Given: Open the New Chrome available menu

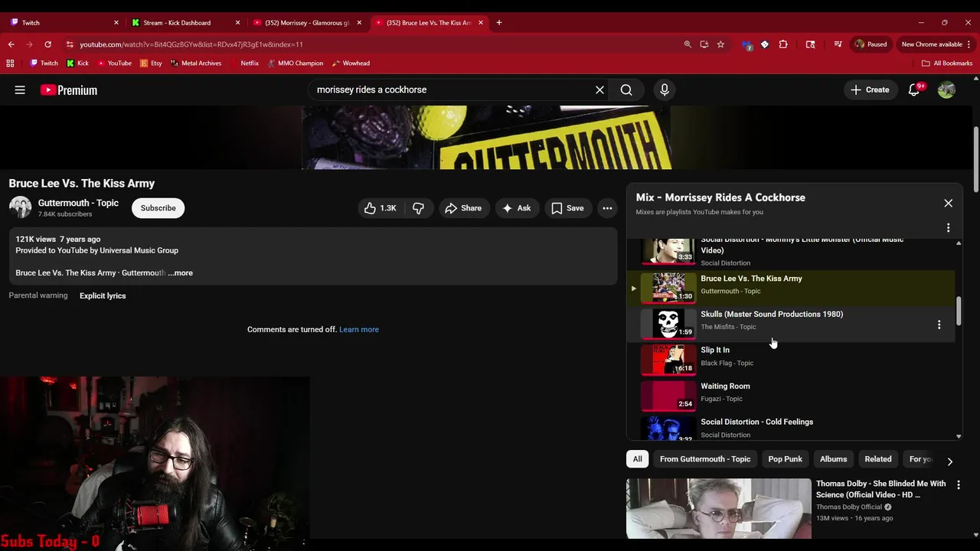Looking at the screenshot, I should point(936,44).
